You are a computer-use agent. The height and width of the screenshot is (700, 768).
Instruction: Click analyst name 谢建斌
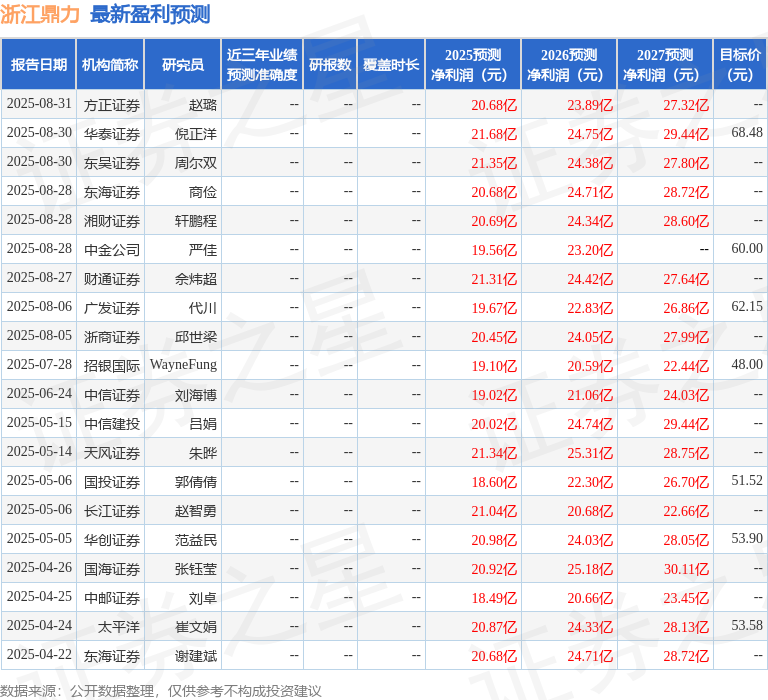[196, 655]
